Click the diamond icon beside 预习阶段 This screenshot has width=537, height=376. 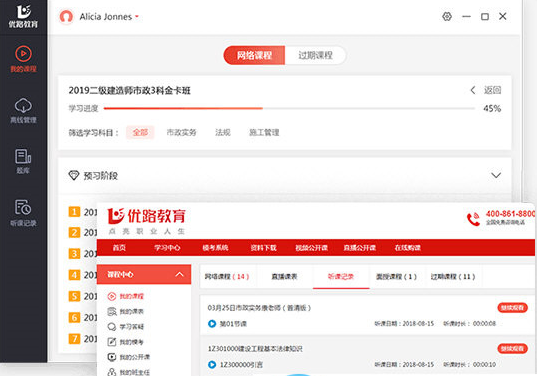(x=74, y=175)
